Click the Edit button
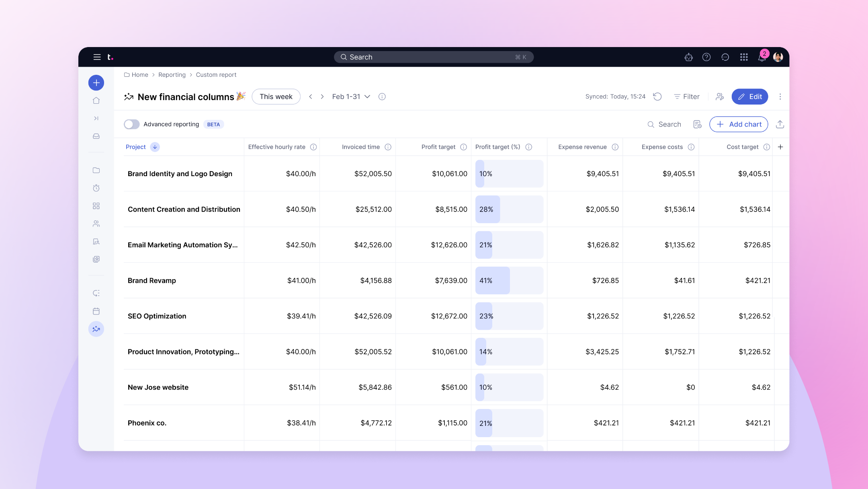Screen dimensions: 868x489 [750, 97]
